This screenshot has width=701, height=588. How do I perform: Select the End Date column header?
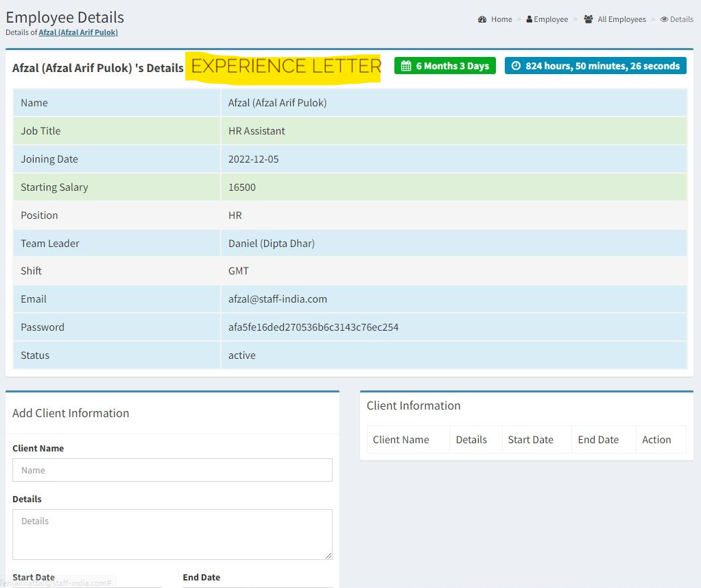pos(598,440)
